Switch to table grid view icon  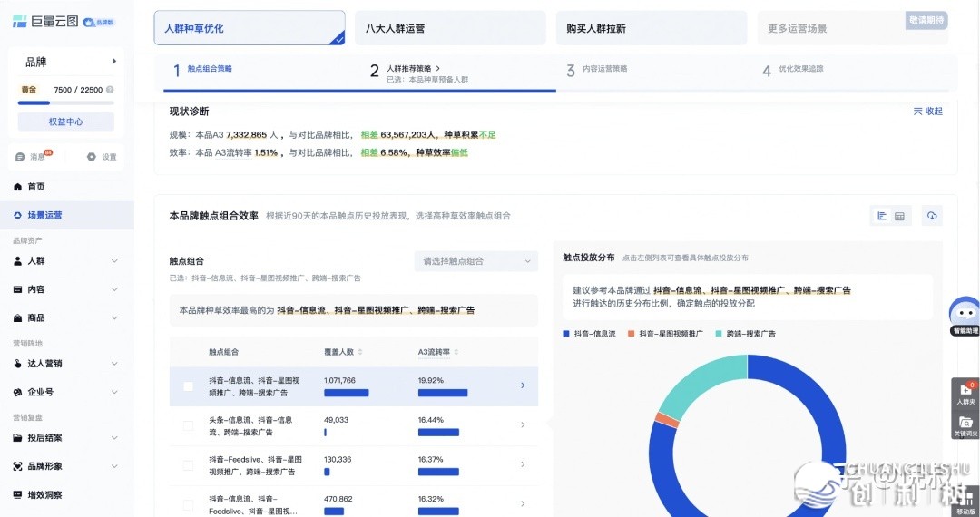click(x=899, y=216)
